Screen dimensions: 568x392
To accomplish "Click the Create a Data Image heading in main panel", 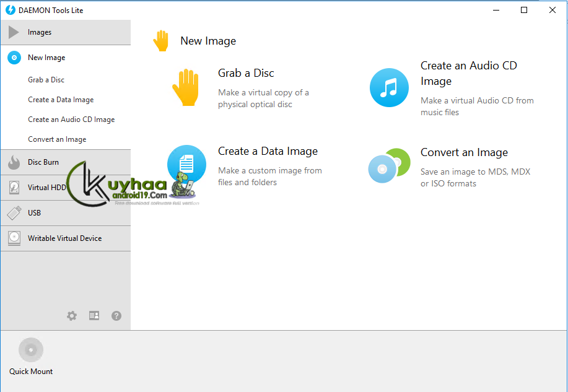I will click(x=268, y=151).
